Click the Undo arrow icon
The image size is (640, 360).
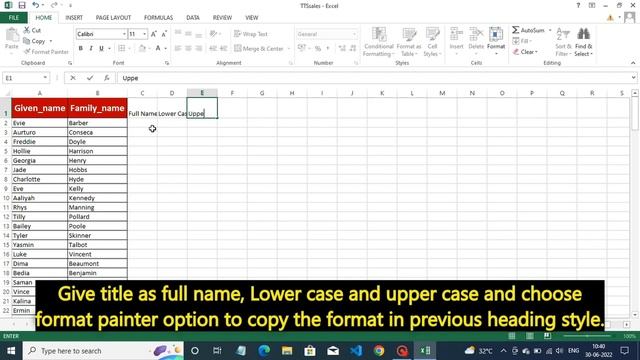[x=36, y=5]
